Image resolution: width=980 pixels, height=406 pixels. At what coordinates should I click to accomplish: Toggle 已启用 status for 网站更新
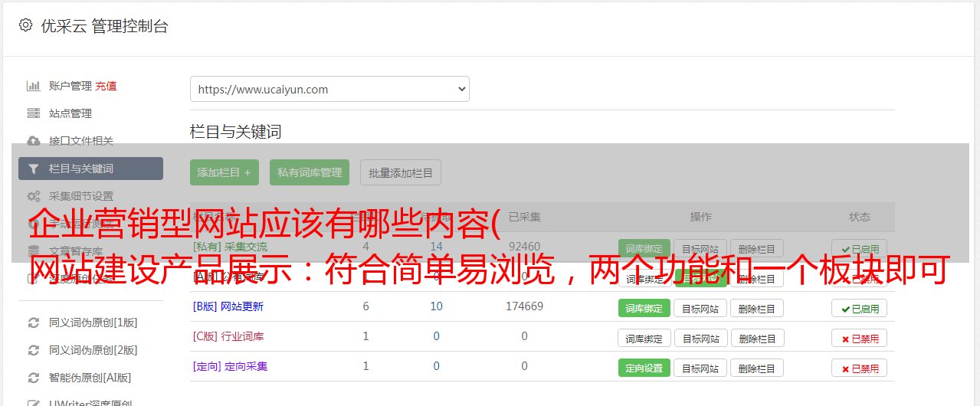pyautogui.click(x=860, y=308)
